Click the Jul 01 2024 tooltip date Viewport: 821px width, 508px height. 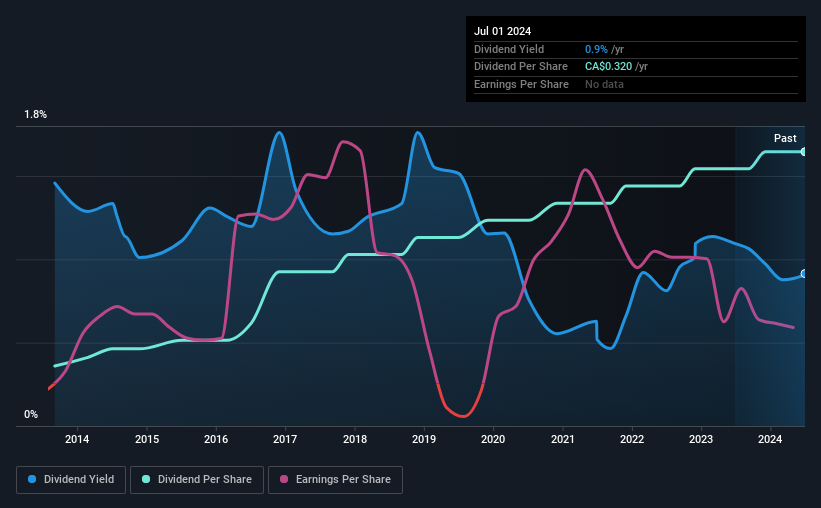[x=502, y=31]
